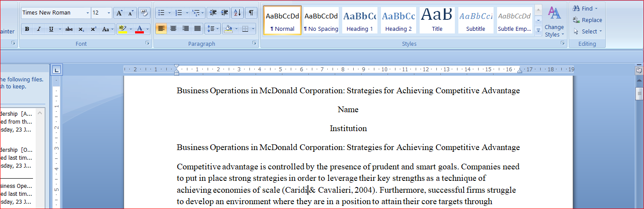644x209 pixels.
Task: Open the Paragraph dialog launcher
Action: click(x=254, y=43)
